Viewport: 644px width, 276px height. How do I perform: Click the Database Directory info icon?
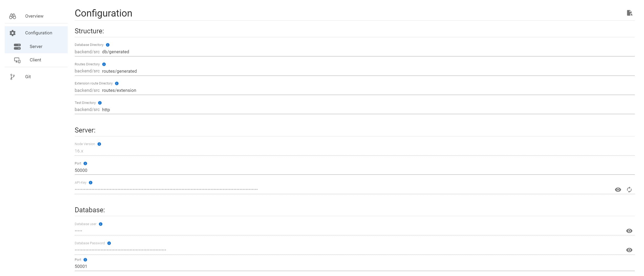(108, 45)
